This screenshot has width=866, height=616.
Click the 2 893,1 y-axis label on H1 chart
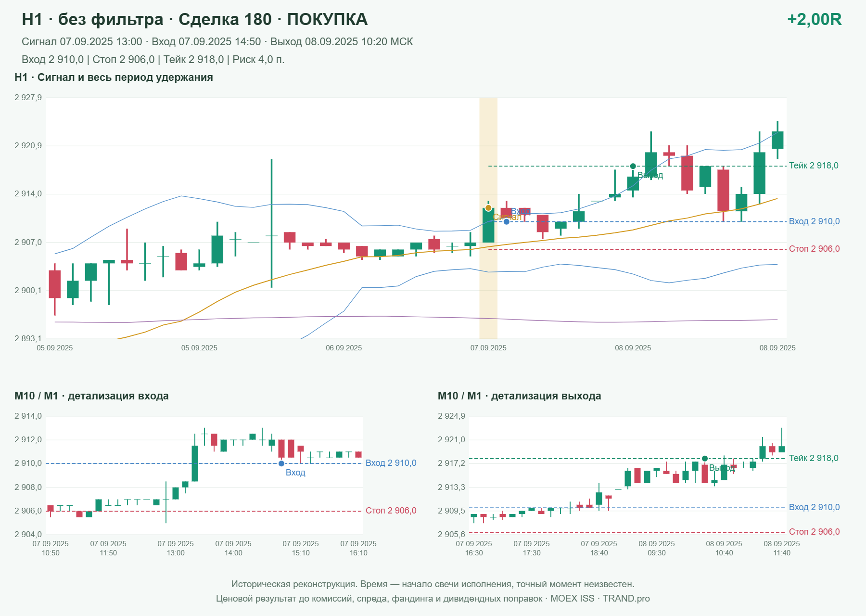[x=28, y=339]
